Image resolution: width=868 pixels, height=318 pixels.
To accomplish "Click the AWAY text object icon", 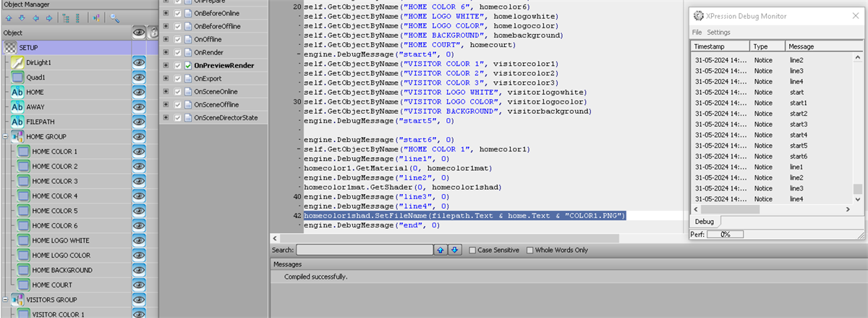I will tap(18, 106).
